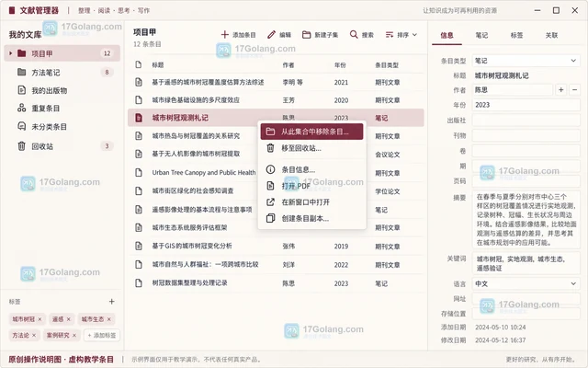
Task: Click the 作者 field 陈思
Action: 513,90
